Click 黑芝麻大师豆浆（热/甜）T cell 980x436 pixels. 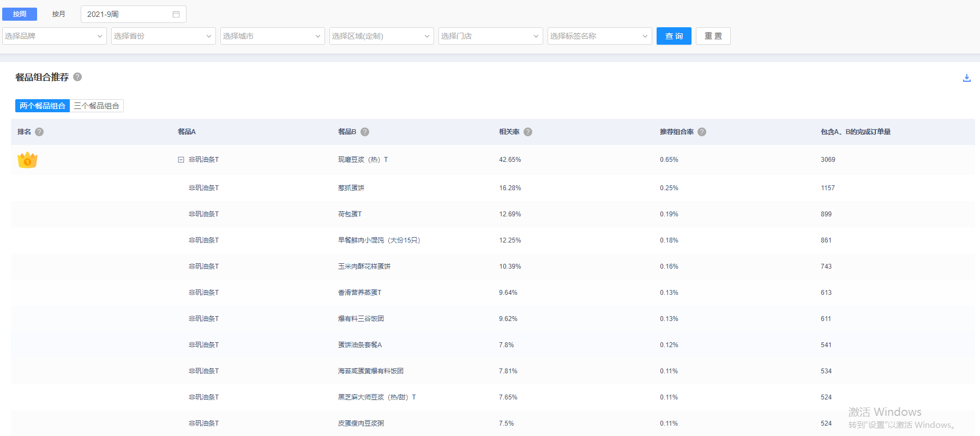click(377, 397)
